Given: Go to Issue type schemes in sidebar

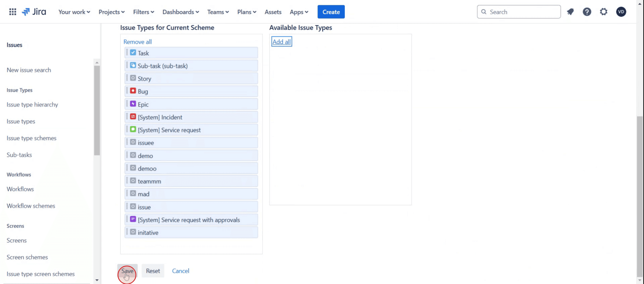Looking at the screenshot, I should point(31,138).
